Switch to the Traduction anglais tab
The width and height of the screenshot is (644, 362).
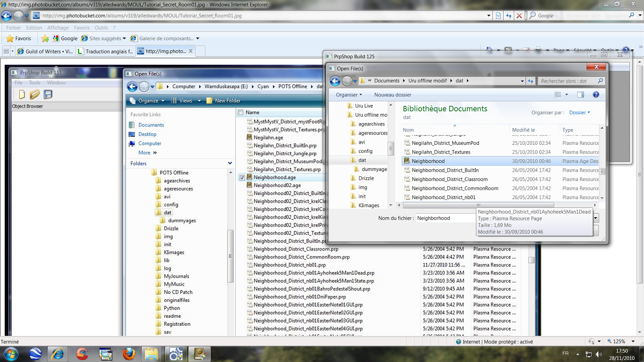click(x=105, y=51)
